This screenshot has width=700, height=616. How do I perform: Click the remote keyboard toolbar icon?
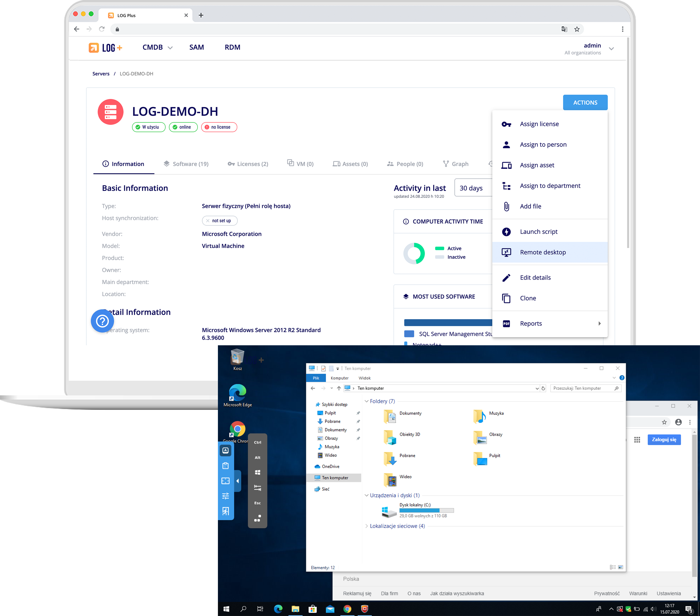tap(225, 450)
